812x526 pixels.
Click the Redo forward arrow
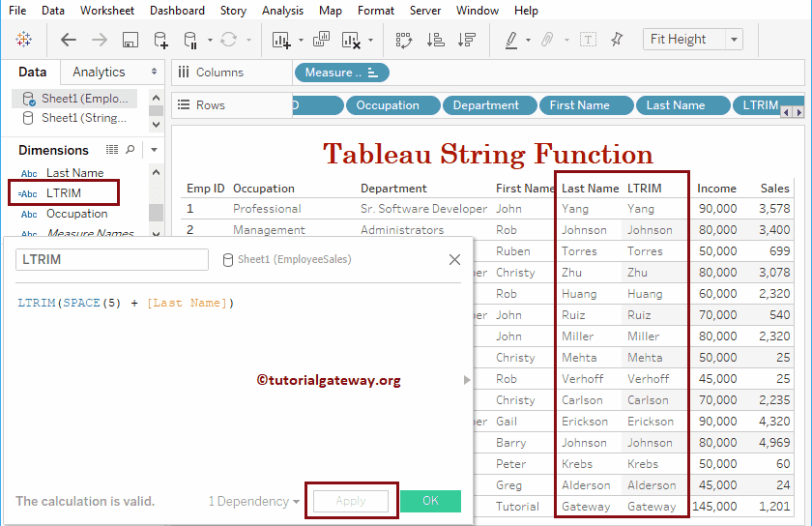100,40
